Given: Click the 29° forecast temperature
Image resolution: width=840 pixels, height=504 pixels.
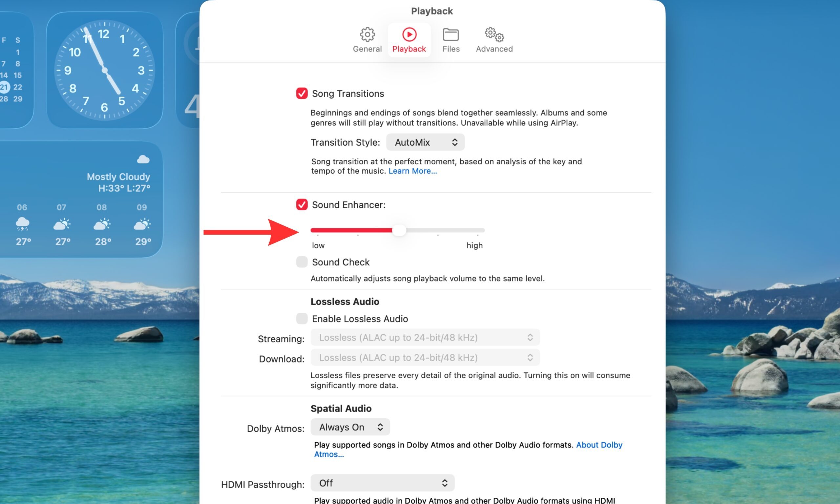Looking at the screenshot, I should click(143, 241).
